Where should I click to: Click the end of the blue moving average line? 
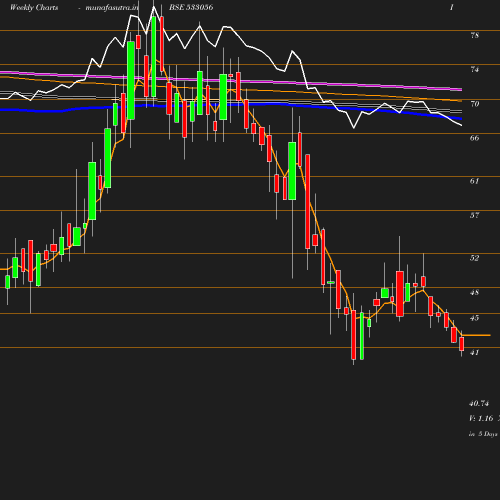(461, 118)
